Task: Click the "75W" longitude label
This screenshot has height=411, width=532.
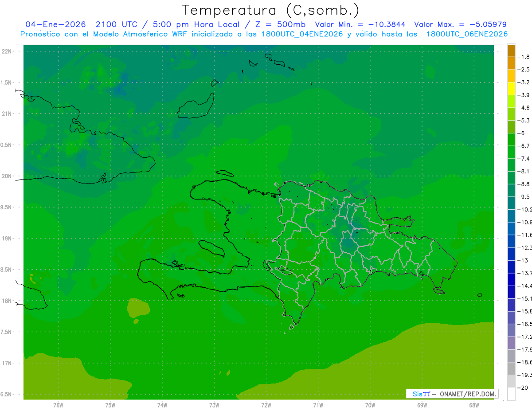Action: [x=110, y=405]
